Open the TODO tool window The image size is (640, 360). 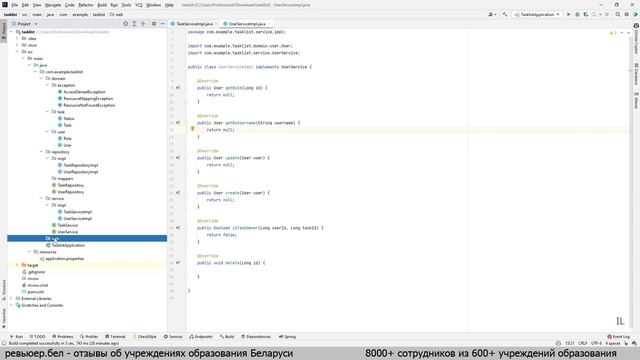37,337
